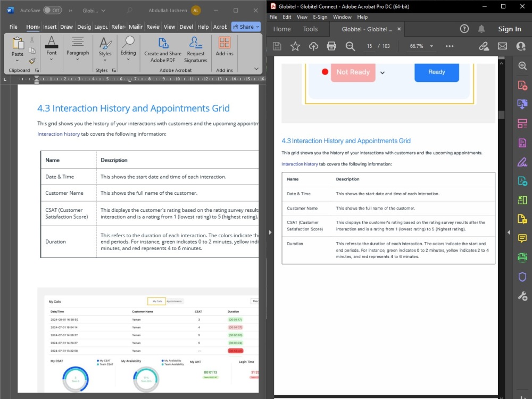Send the PDF by email envelope icon
This screenshot has height=399, width=532.
tap(503, 46)
